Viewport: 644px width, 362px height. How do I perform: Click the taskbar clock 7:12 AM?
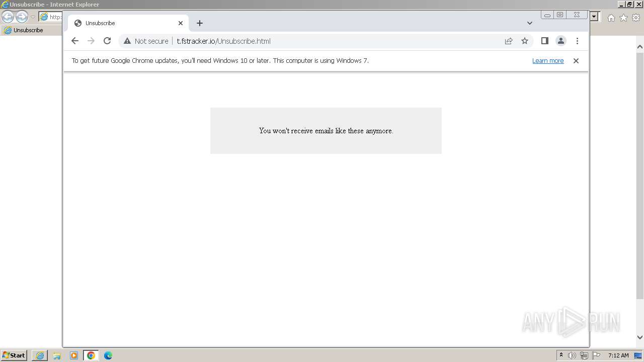[618, 355]
